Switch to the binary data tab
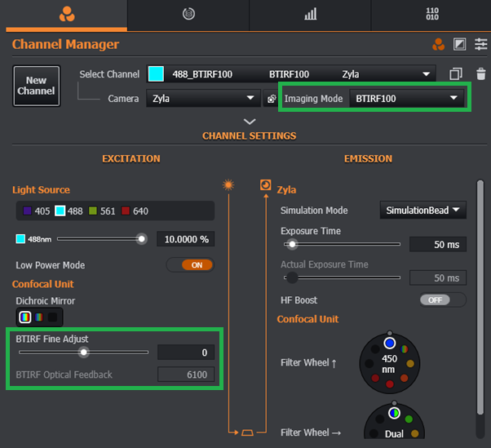 pyautogui.click(x=431, y=14)
